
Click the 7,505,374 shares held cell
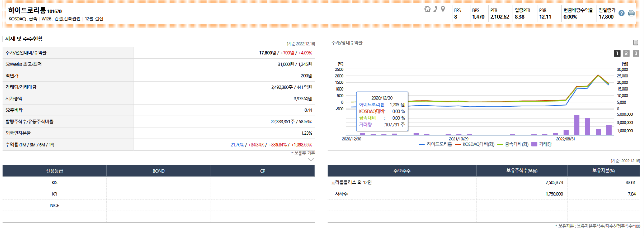point(522,182)
